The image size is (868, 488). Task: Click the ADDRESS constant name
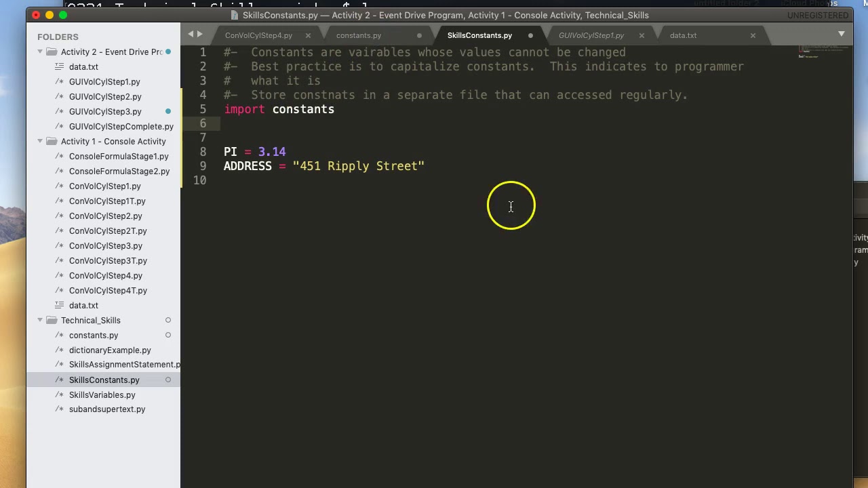(248, 166)
